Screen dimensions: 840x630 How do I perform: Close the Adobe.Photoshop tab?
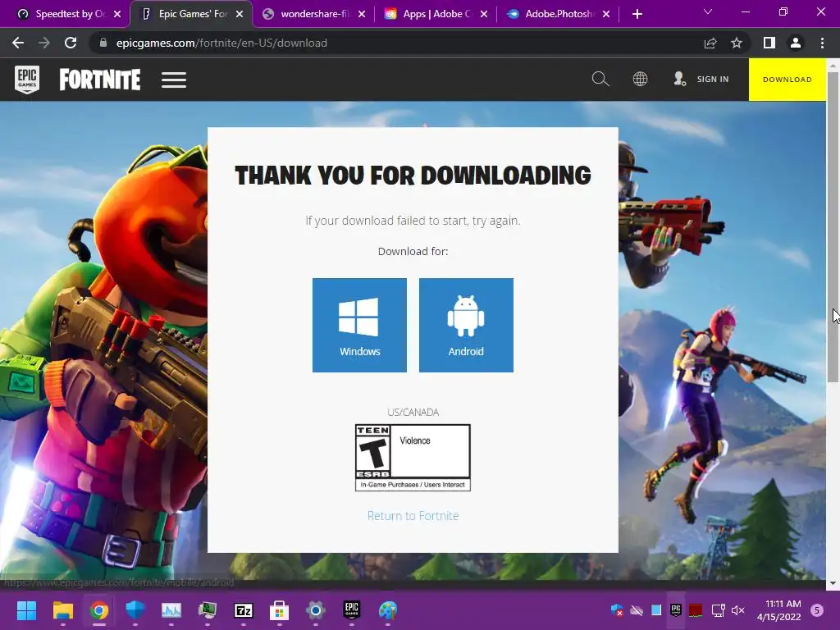pyautogui.click(x=606, y=14)
